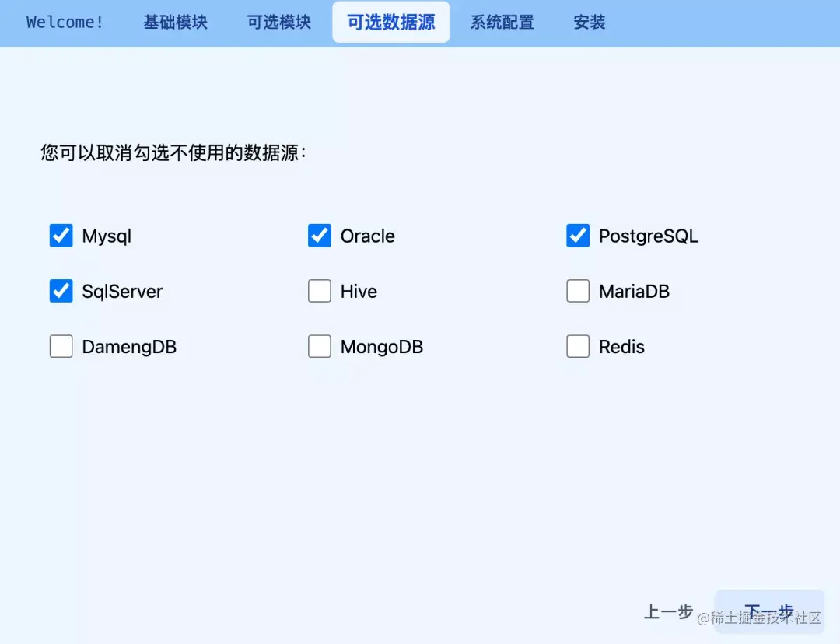Switch to the Welcome! tab

[x=65, y=22]
